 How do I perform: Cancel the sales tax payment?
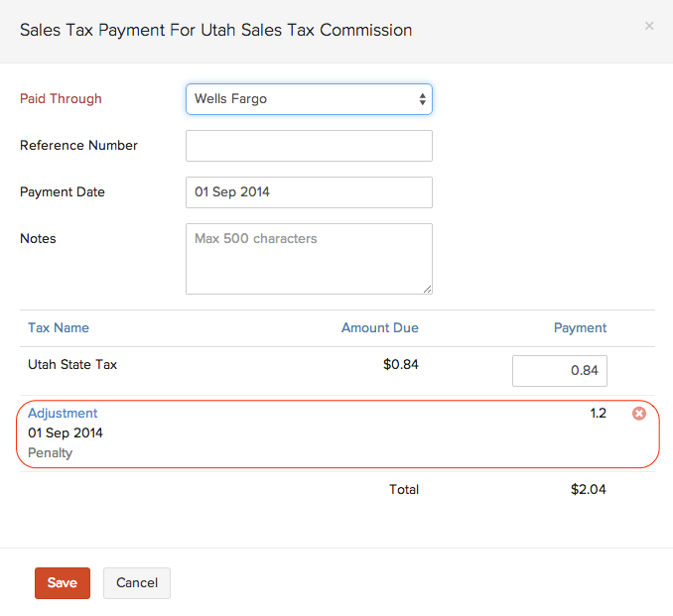(137, 583)
